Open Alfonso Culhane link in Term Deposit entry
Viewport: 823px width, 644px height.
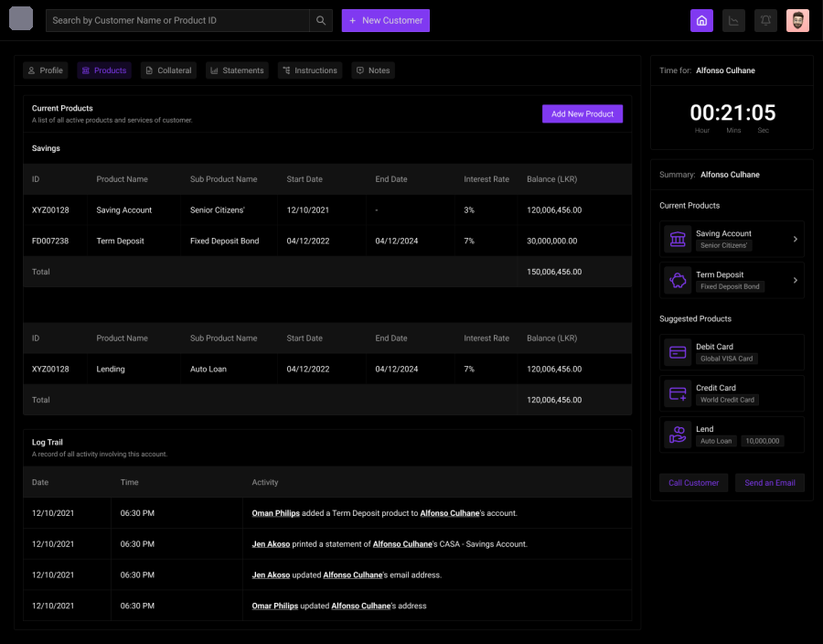(x=450, y=513)
